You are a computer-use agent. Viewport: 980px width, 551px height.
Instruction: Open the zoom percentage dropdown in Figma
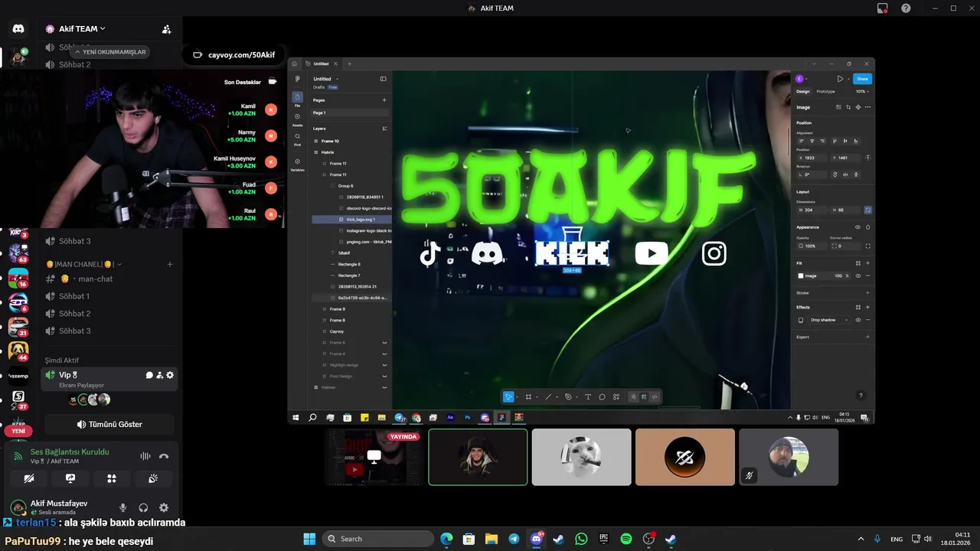(862, 91)
